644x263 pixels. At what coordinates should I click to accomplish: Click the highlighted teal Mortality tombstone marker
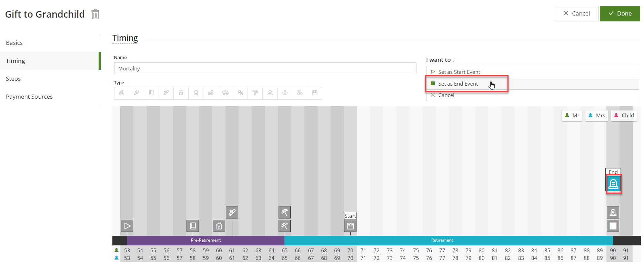point(613,184)
